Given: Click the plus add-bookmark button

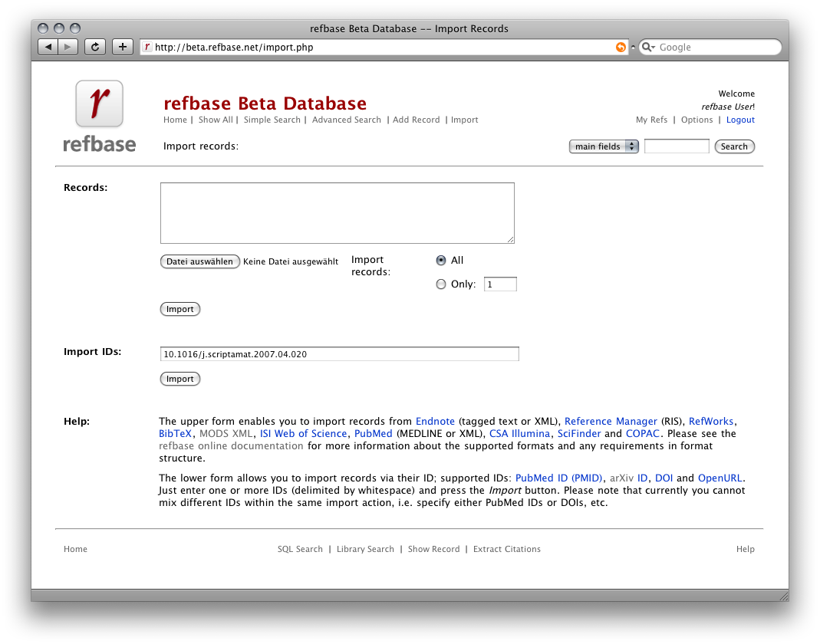Looking at the screenshot, I should 123,47.
